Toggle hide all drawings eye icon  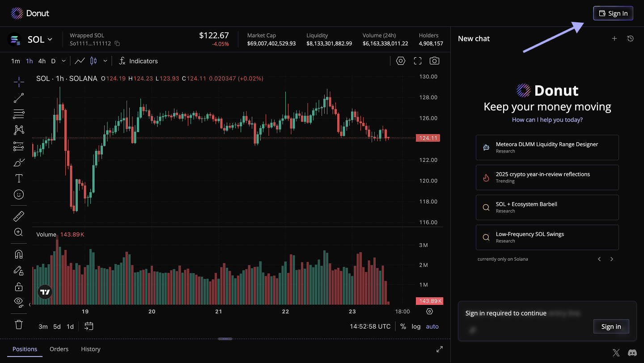click(x=19, y=301)
